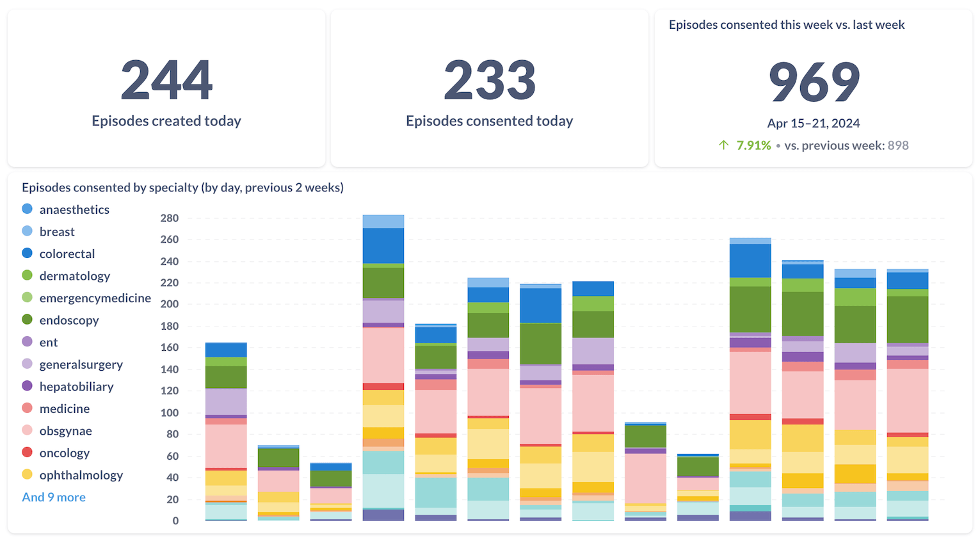
Task: Click the 100 y-axis label
Action: tap(170, 412)
